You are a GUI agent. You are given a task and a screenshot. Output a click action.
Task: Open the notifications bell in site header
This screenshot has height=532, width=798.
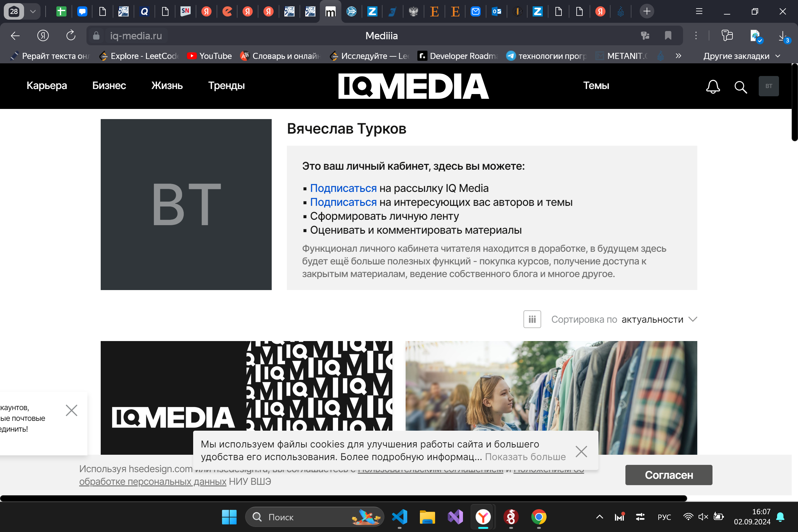713,86
